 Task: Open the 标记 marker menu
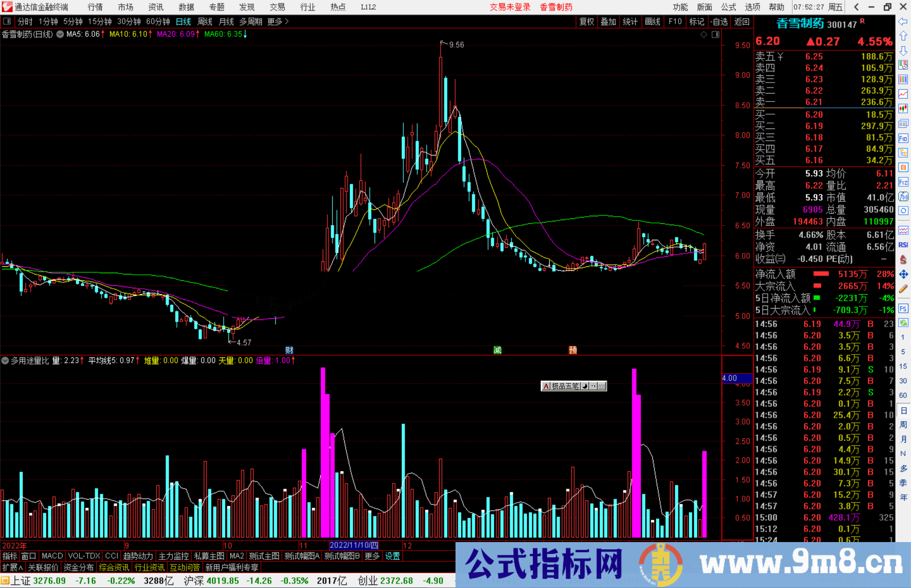point(697,21)
